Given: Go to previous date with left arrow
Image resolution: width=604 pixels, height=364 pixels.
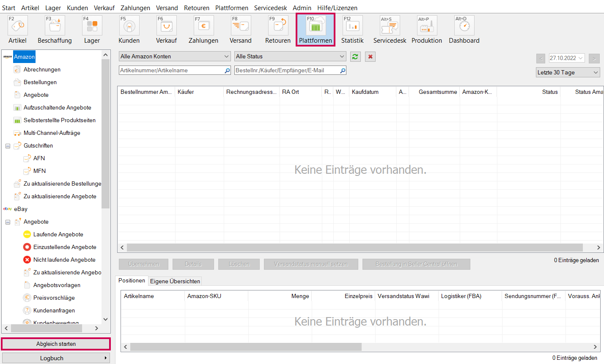Looking at the screenshot, I should coord(541,58).
